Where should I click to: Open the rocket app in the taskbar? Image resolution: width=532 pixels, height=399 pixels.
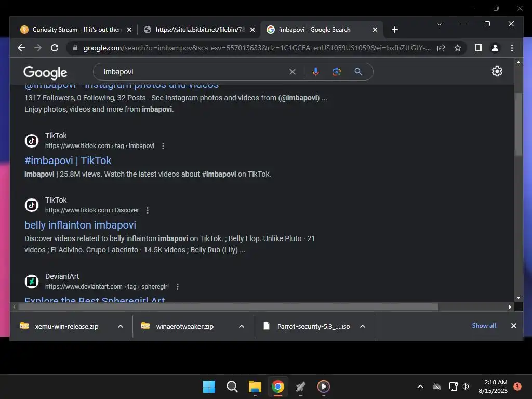coord(301,387)
